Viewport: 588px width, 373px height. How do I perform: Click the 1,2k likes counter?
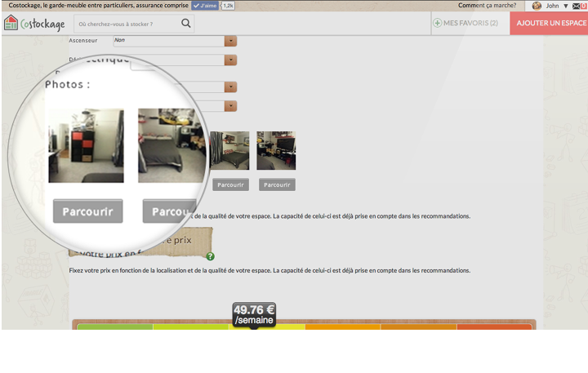228,6
